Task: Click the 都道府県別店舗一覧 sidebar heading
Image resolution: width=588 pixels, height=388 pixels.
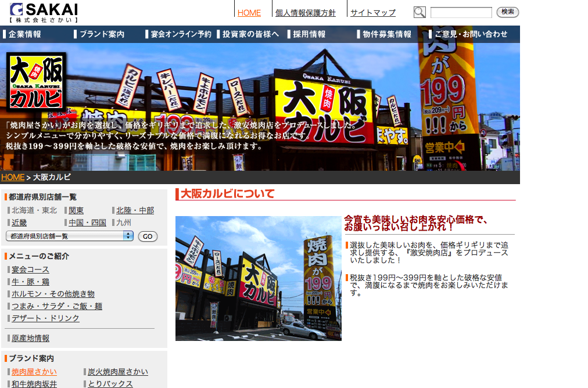Action: coord(42,197)
